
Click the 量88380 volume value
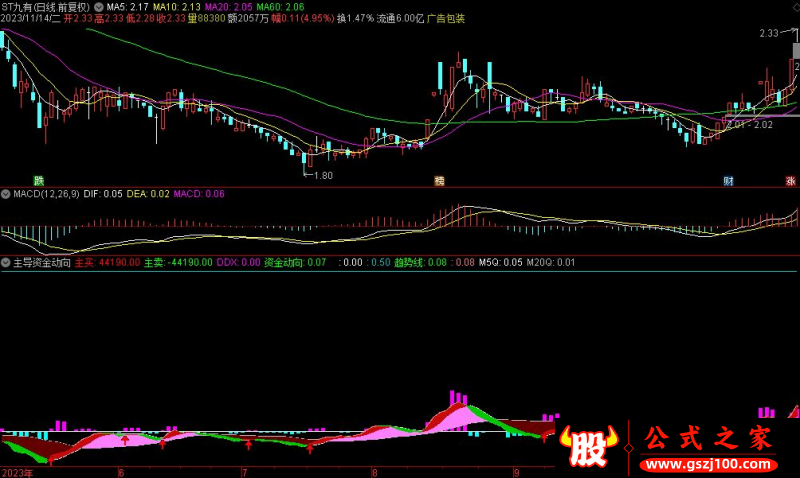207,19
